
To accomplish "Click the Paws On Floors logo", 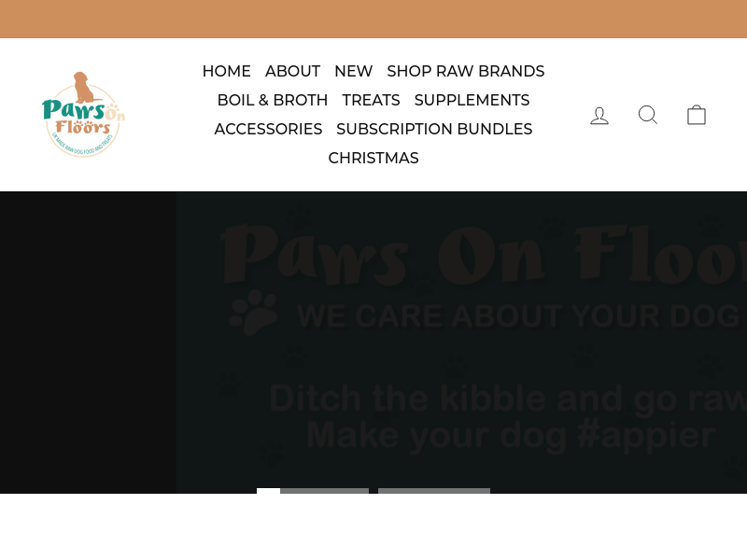I will [83, 114].
